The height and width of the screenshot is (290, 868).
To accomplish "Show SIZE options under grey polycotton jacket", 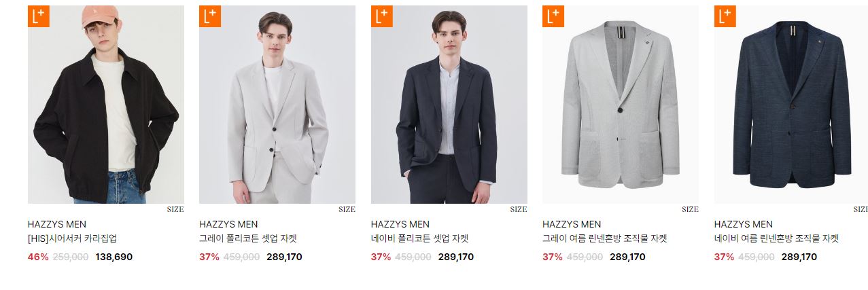I will [347, 209].
